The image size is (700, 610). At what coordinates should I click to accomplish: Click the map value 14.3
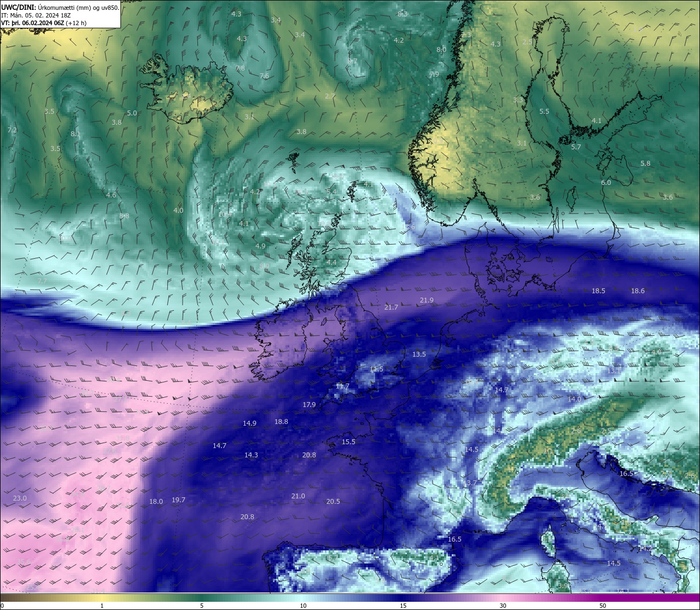coord(251,455)
